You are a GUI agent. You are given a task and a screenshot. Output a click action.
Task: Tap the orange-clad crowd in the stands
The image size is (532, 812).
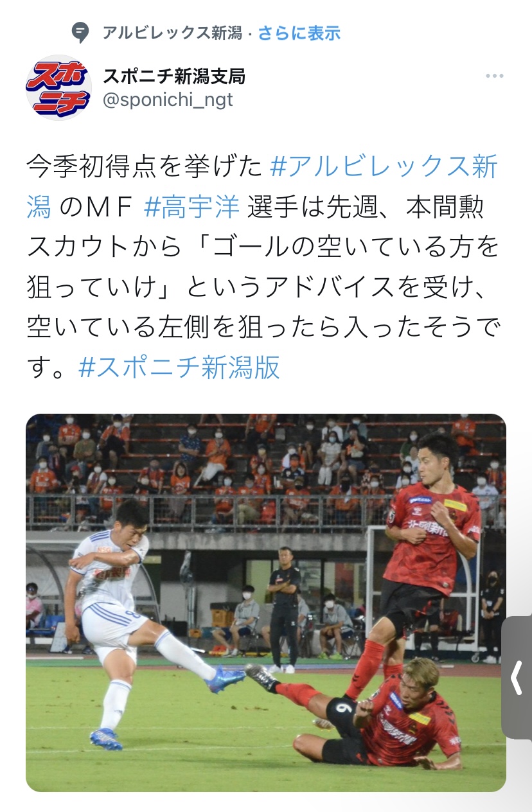pos(257,469)
